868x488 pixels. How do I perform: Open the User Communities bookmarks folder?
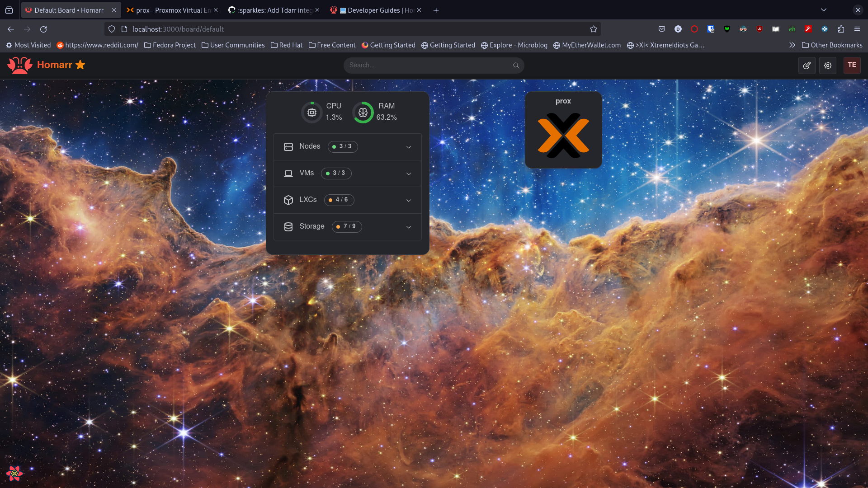233,45
